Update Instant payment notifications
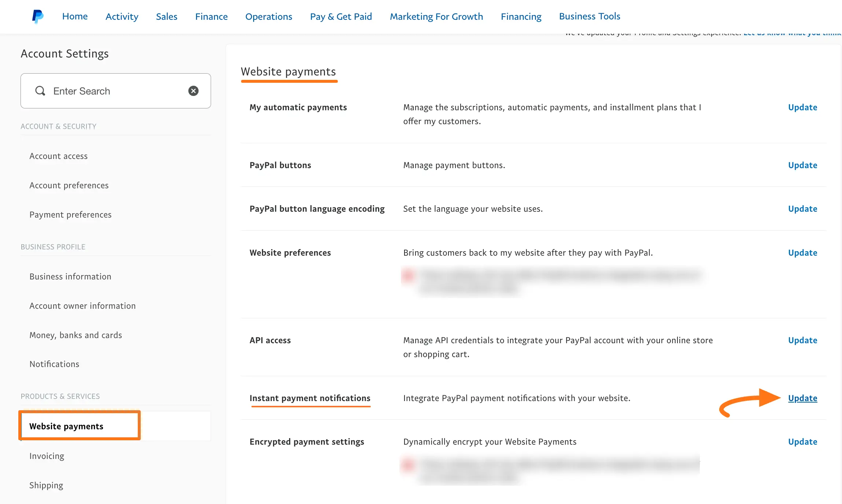The image size is (842, 504). 802,398
